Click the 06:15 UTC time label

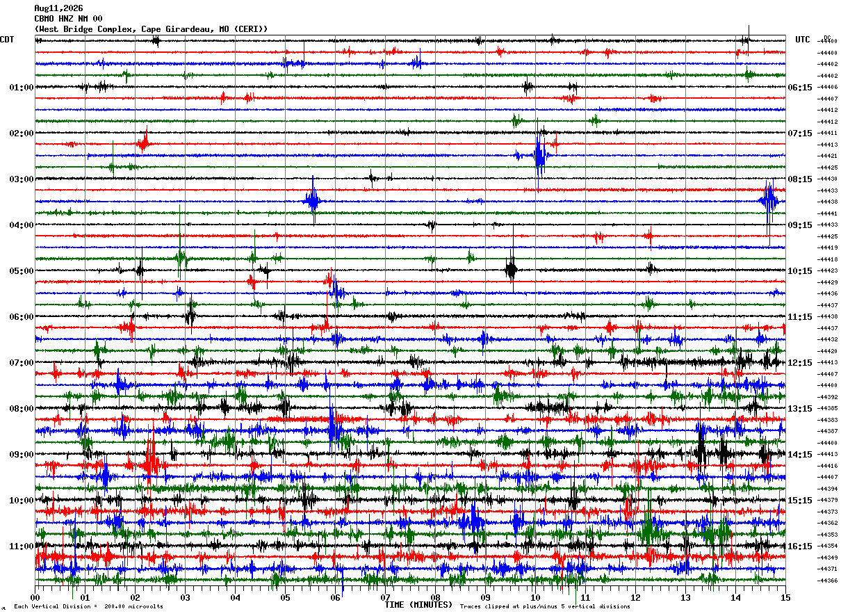[800, 88]
